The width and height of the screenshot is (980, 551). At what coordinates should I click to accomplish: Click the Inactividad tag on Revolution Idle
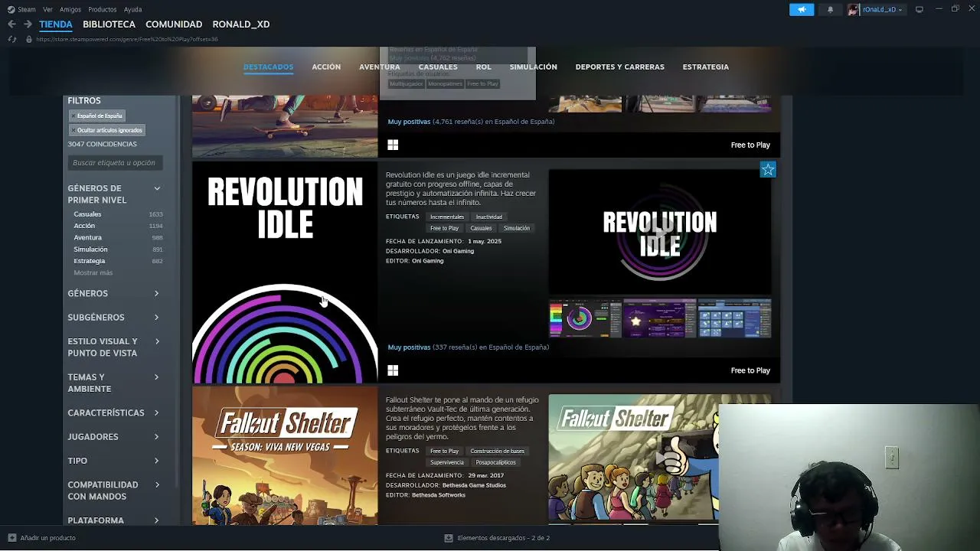489,217
